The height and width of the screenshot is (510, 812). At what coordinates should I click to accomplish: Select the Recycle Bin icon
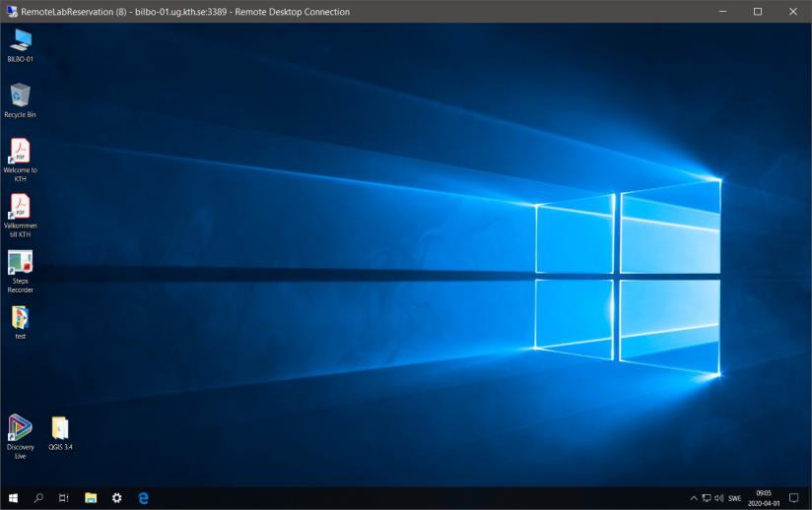(x=20, y=96)
